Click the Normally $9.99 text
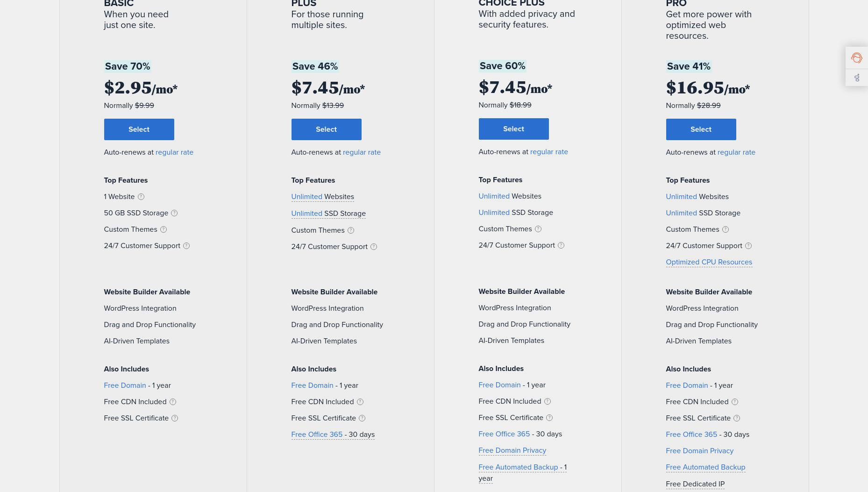Screen dimensions: 868x492 (129, 106)
